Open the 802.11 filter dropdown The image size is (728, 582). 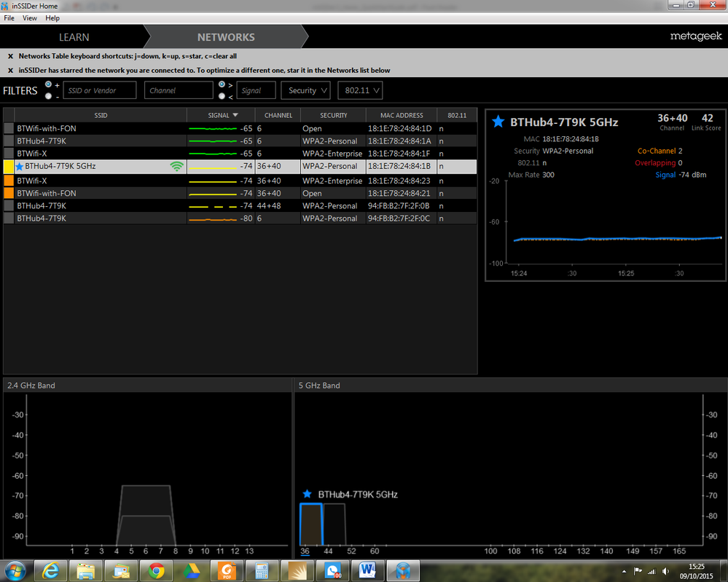pyautogui.click(x=360, y=90)
